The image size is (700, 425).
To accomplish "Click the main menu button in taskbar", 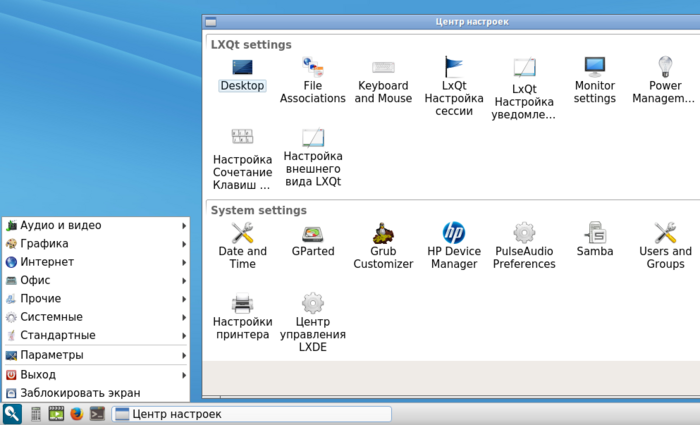I will pyautogui.click(x=12, y=413).
